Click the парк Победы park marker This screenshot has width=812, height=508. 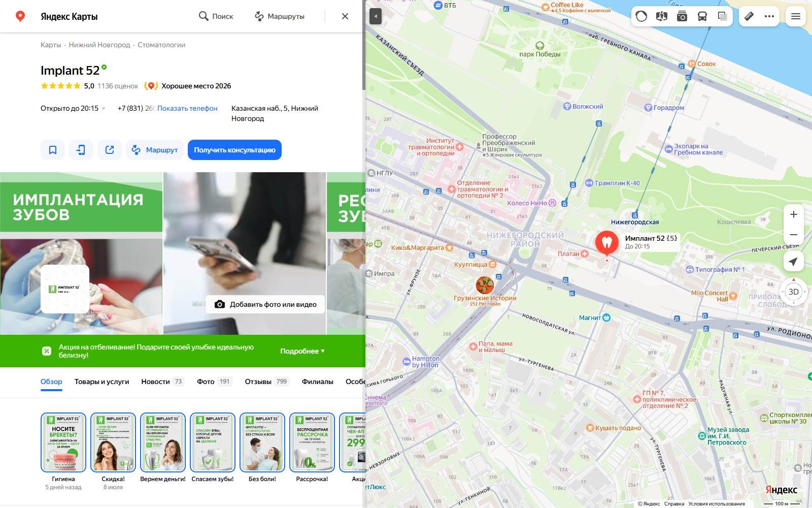point(540,46)
